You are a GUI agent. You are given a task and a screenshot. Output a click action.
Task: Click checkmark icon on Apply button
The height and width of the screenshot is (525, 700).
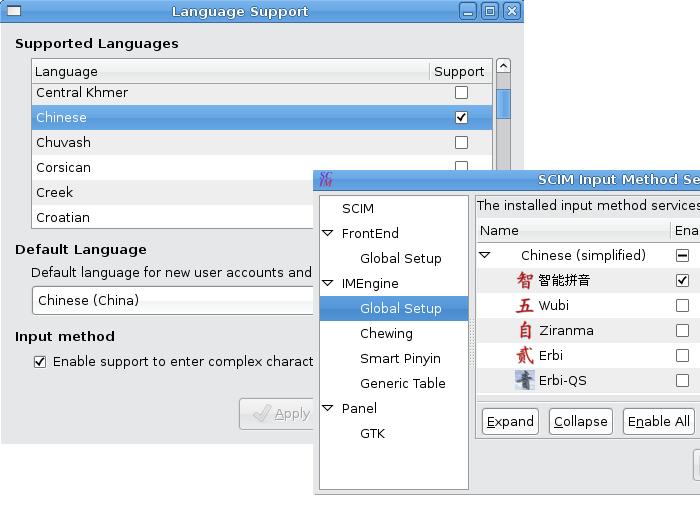pyautogui.click(x=262, y=413)
